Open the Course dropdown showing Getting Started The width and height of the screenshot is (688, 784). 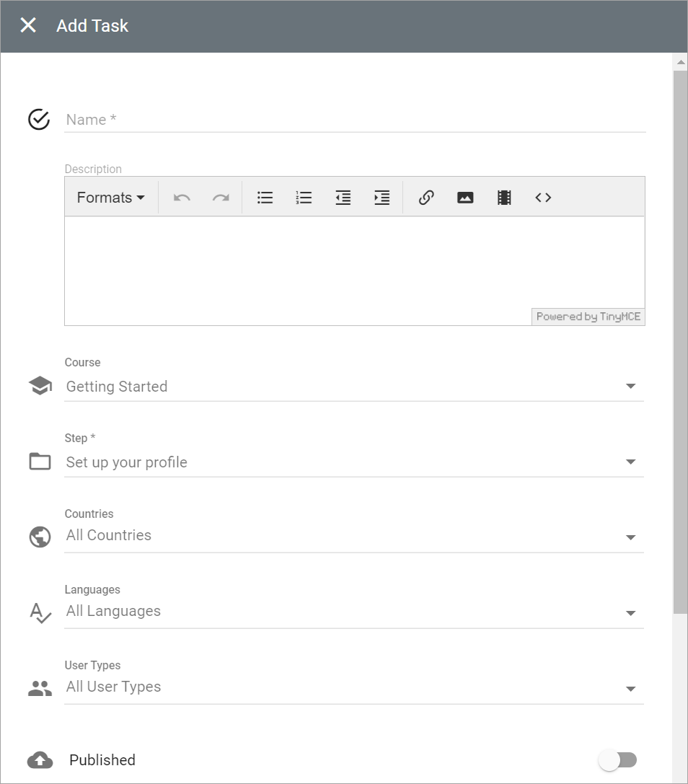click(x=631, y=387)
